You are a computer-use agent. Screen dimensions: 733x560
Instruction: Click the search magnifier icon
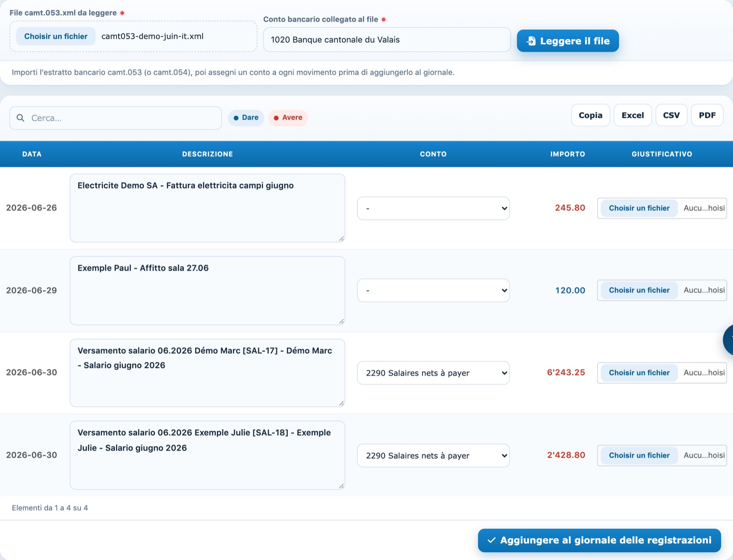pos(21,118)
